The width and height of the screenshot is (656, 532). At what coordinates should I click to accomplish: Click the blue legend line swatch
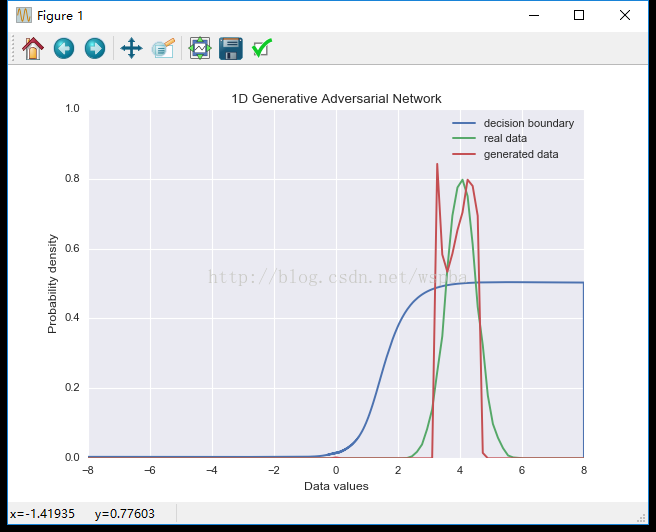pos(464,123)
